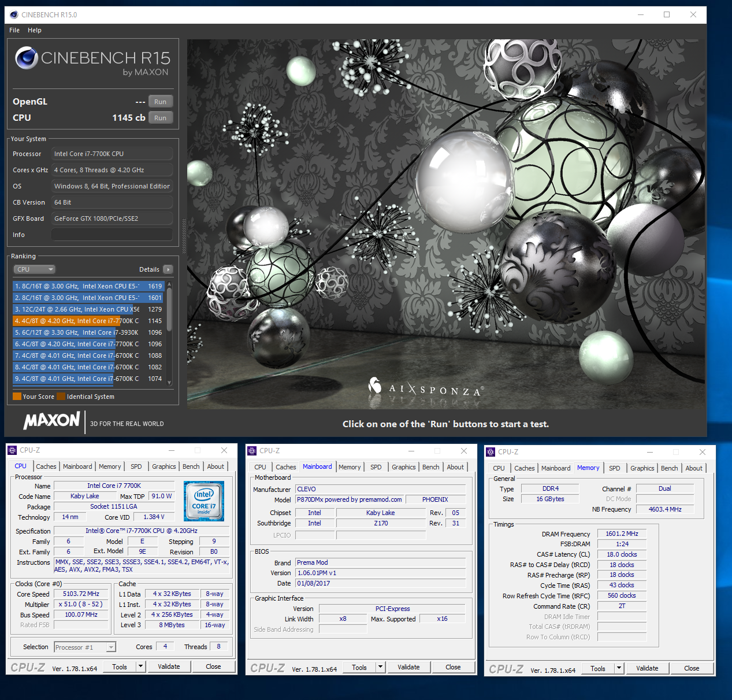Image resolution: width=732 pixels, height=700 pixels.
Task: Select ranking entry 5 i7-3930K
Action: click(88, 332)
